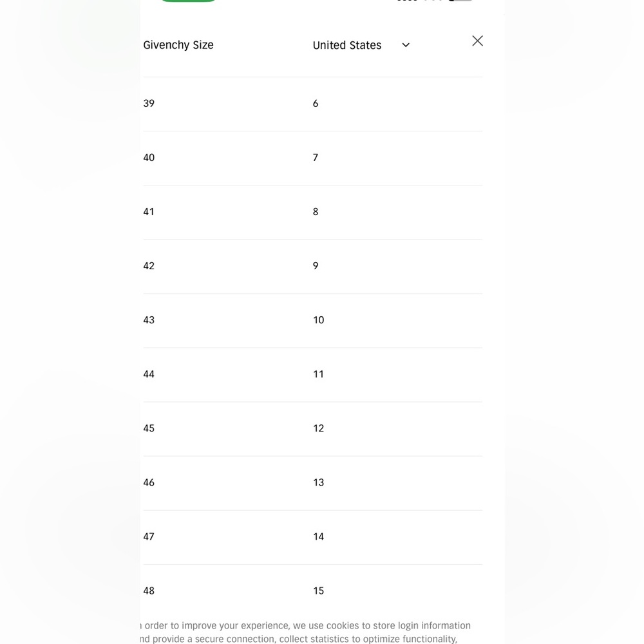Tap the green status pill at top
This screenshot has width=644, height=644.
pos(188,1)
